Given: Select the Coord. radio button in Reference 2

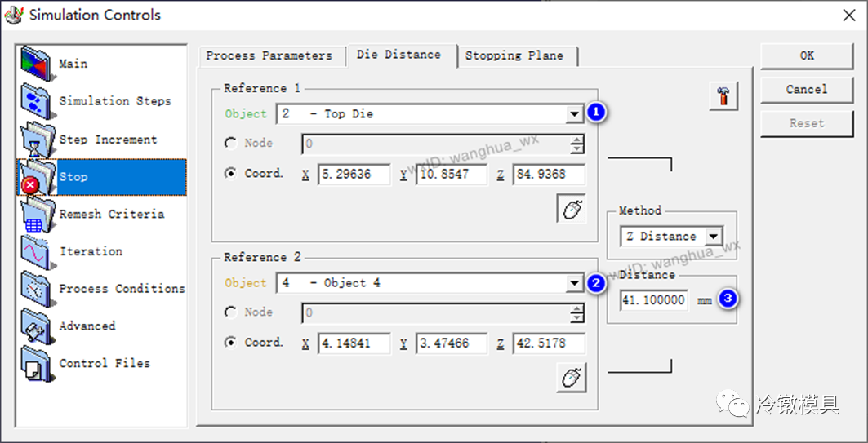Looking at the screenshot, I should [x=231, y=343].
